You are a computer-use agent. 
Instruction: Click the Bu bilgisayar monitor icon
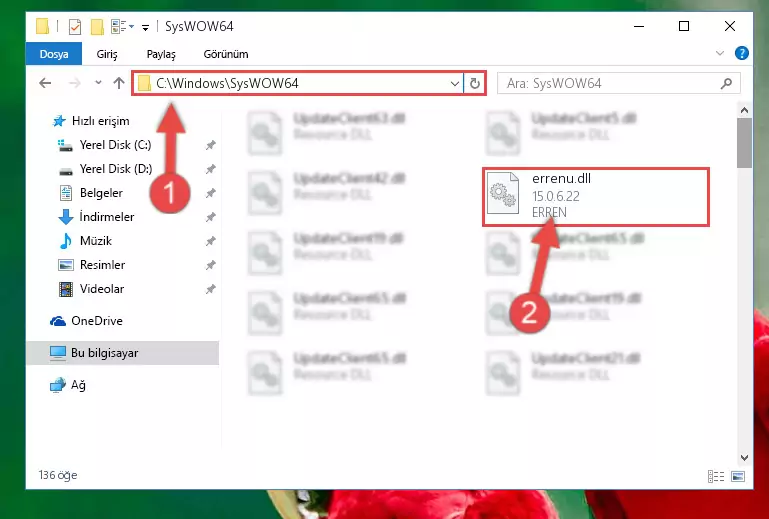(58, 353)
